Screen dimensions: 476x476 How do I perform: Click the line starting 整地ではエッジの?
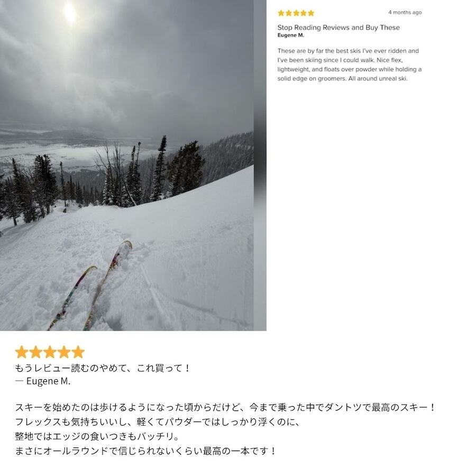(97, 436)
